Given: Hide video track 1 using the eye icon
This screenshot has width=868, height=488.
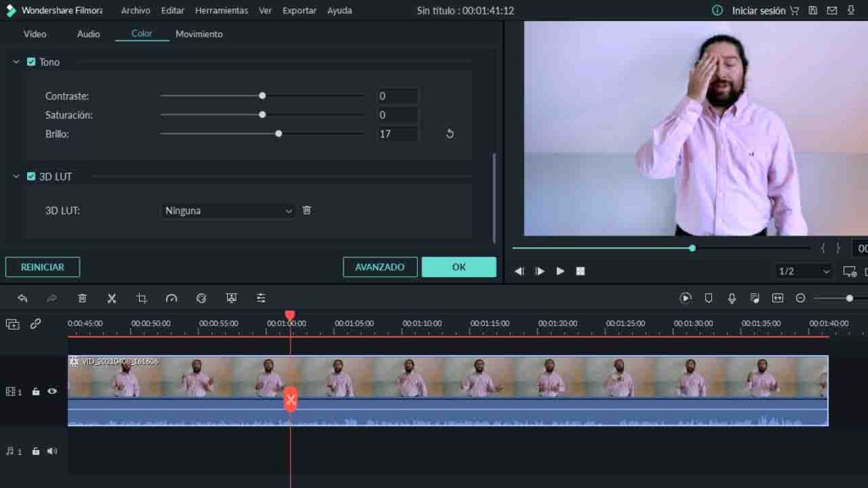Looking at the screenshot, I should click(53, 391).
